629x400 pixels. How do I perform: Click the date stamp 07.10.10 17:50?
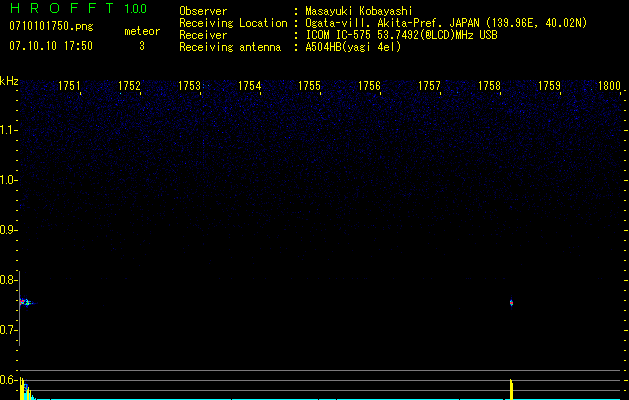click(x=51, y=46)
